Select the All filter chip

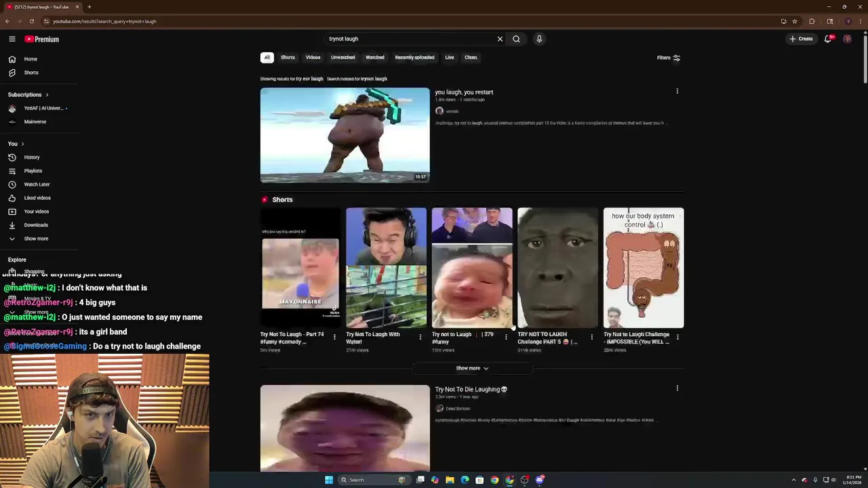coord(267,58)
